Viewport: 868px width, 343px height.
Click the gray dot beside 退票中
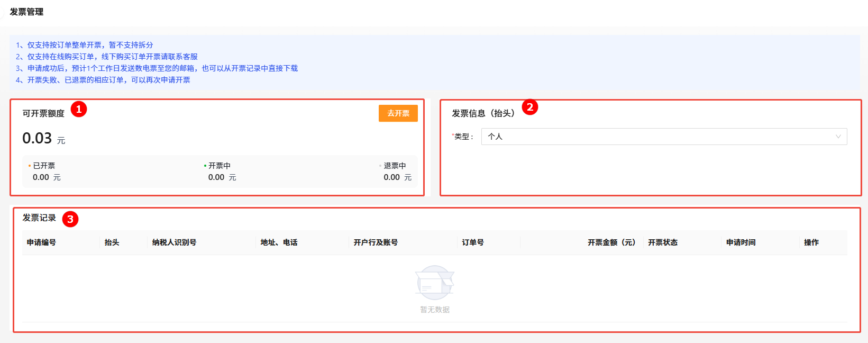(380, 166)
